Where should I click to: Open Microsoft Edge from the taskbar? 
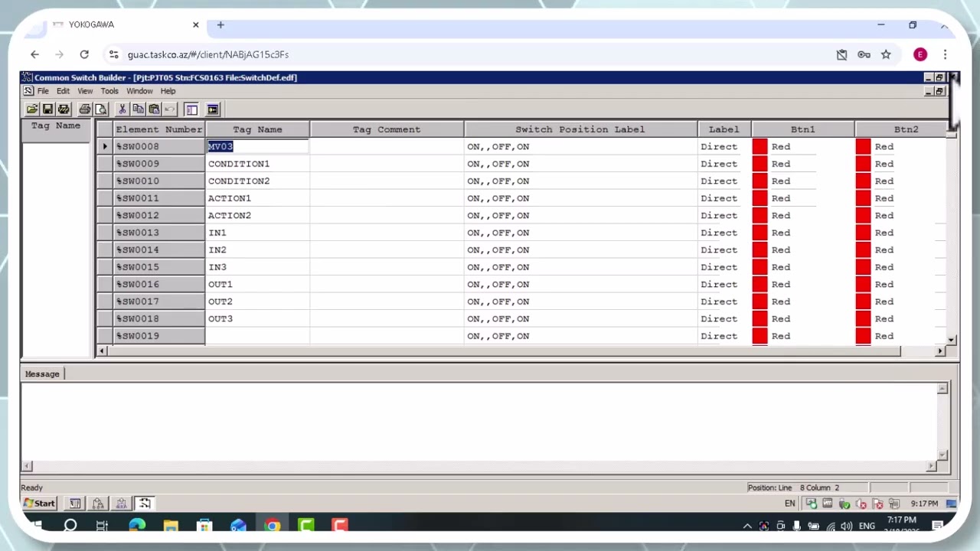137,526
